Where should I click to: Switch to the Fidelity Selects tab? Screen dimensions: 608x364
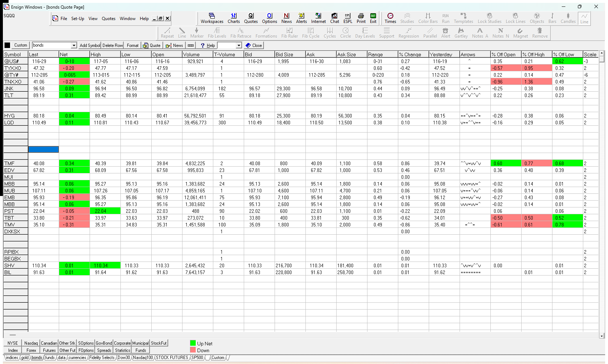pos(102,358)
